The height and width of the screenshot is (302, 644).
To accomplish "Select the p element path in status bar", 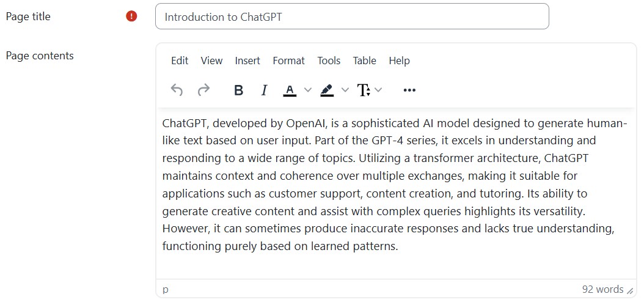I will point(166,289).
